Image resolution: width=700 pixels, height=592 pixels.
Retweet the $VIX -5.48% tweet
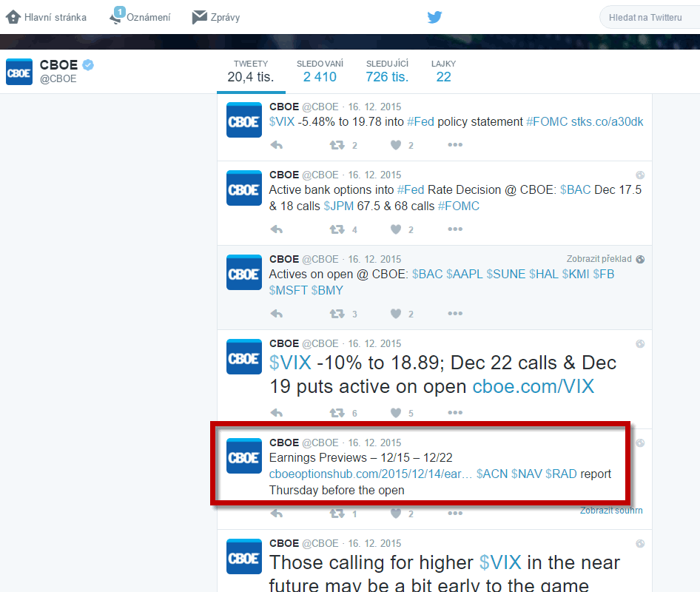pos(337,145)
